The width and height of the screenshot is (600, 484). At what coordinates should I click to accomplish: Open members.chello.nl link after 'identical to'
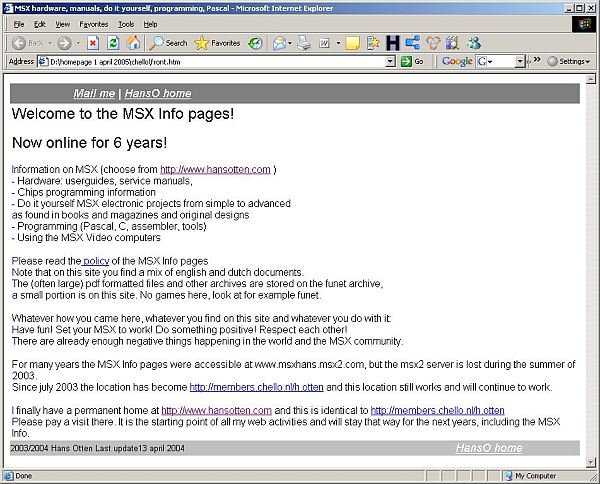pos(437,411)
